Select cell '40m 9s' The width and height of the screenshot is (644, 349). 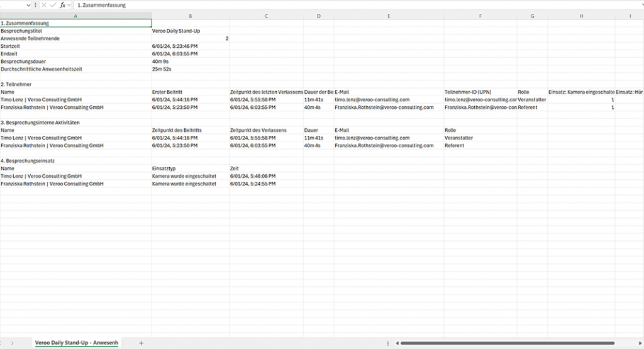190,62
